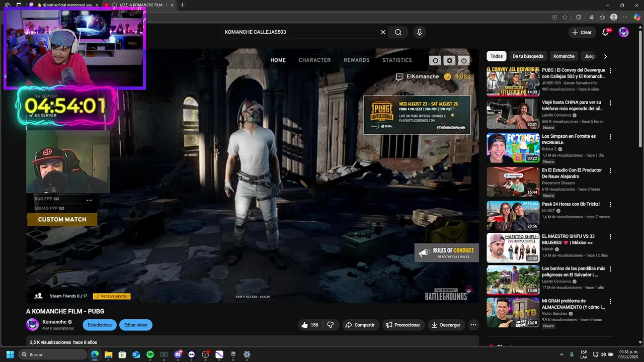Show more filter chips with arrow
This screenshot has width=644, height=362.
[605, 56]
